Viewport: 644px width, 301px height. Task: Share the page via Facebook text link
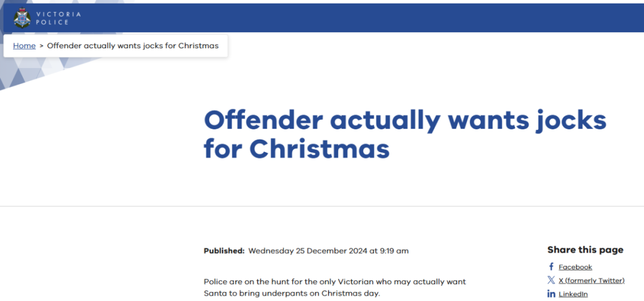[575, 267]
